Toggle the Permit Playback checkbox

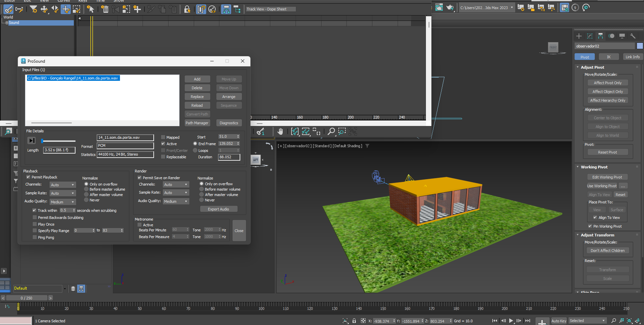pyautogui.click(x=28, y=177)
